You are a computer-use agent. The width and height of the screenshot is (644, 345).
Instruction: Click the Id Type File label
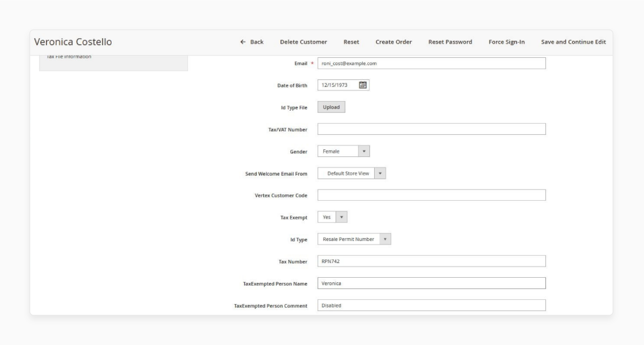pos(294,108)
